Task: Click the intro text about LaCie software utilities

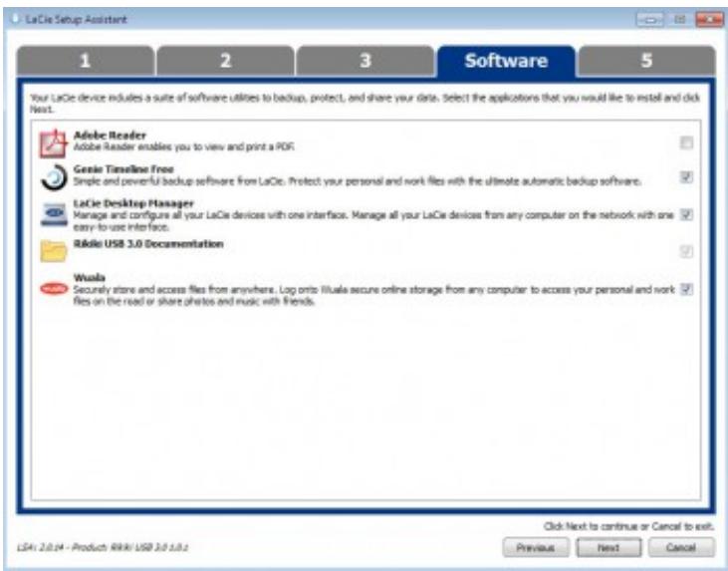Action: [x=364, y=104]
